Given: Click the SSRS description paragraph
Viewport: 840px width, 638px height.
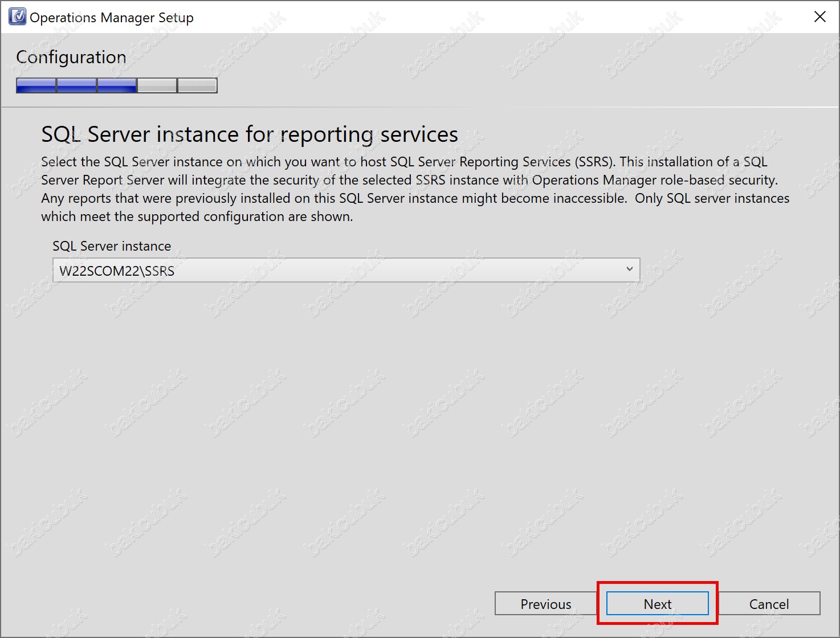Looking at the screenshot, I should click(415, 189).
